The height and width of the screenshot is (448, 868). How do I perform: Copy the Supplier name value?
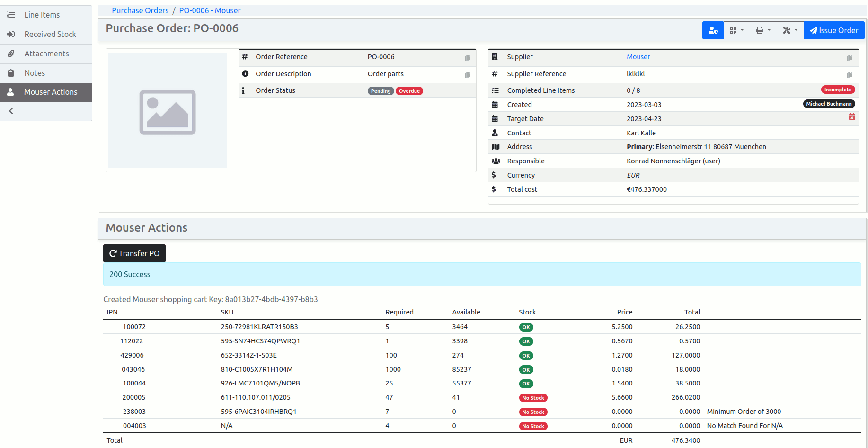pos(849,58)
